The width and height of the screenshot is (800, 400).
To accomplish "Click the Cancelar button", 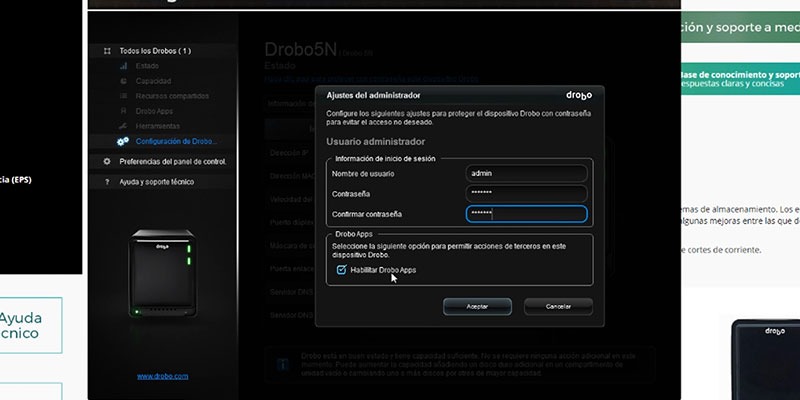I will pyautogui.click(x=558, y=307).
